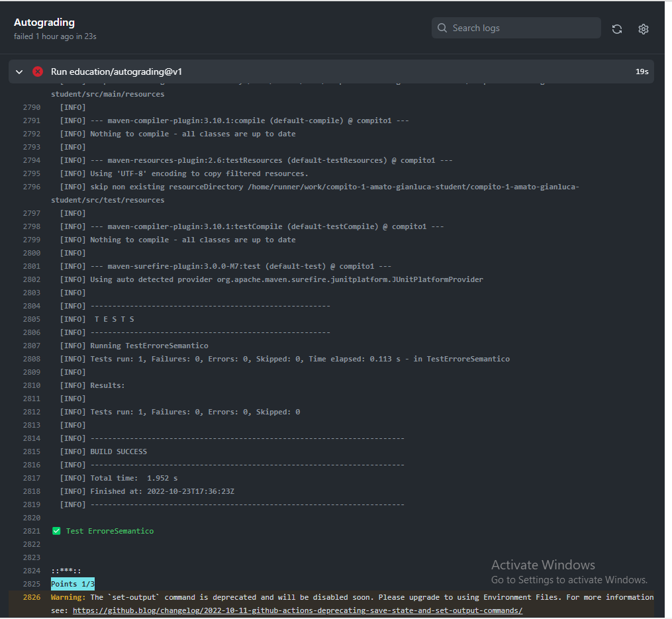
Task: Collapse the Run education/autograding@v1 step
Action: (x=19, y=71)
